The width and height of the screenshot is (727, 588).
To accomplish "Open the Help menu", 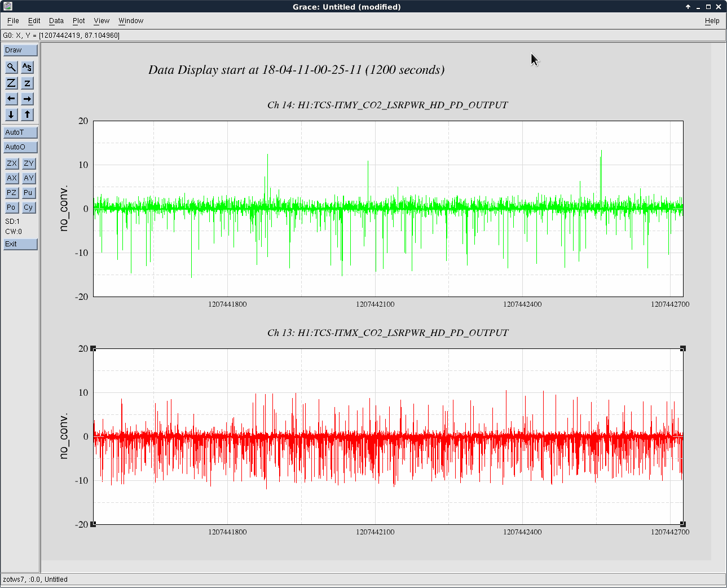I will coord(712,21).
